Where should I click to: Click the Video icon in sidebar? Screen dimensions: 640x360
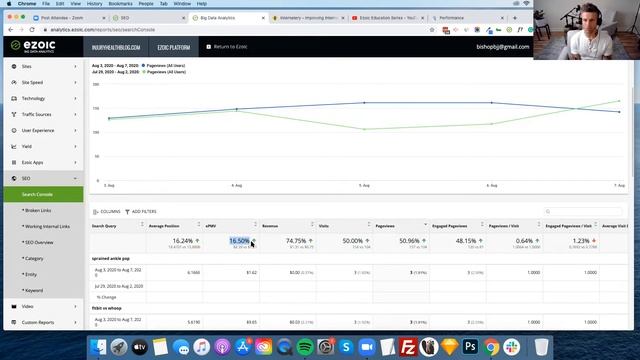click(x=14, y=306)
